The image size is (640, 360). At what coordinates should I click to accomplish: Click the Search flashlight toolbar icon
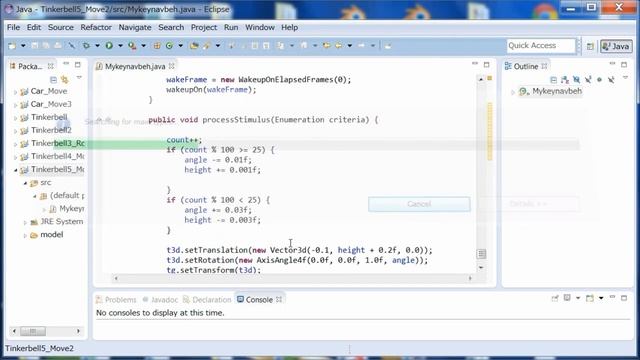pyautogui.click(x=207, y=46)
